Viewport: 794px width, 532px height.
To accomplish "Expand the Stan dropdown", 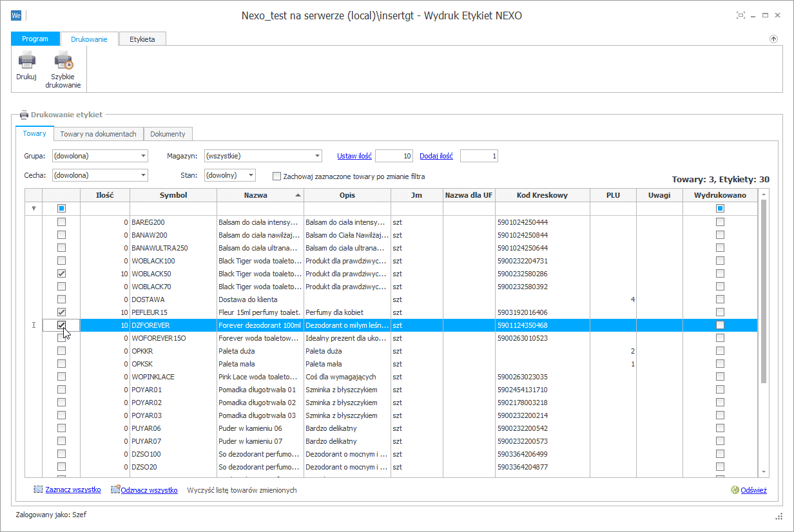I will point(251,175).
